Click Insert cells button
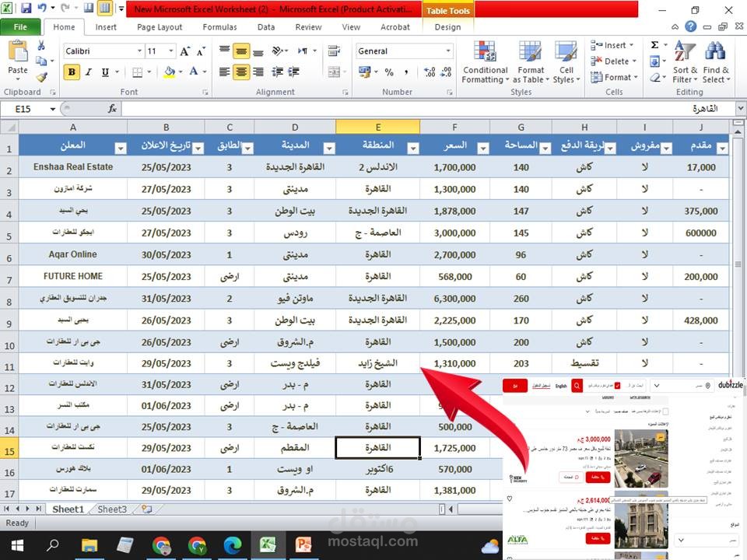This screenshot has height=560, width=747. [612, 45]
